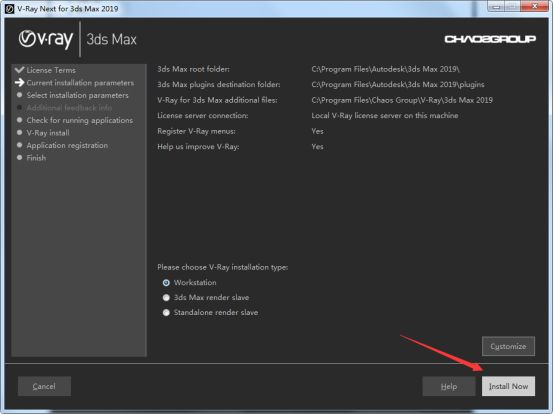Select Application registration step
554x414 pixels.
67,146
